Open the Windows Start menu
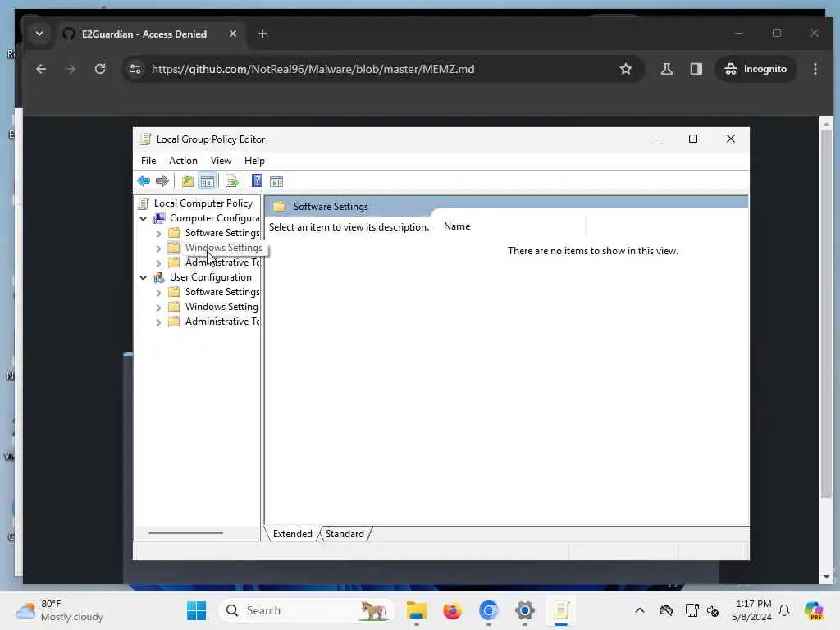This screenshot has width=840, height=630. [197, 610]
